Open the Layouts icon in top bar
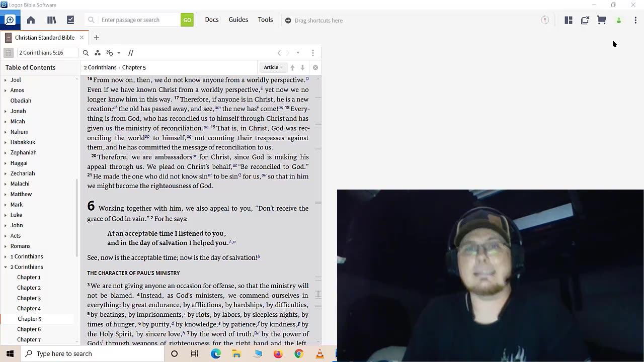The height and width of the screenshot is (362, 644). (569, 20)
